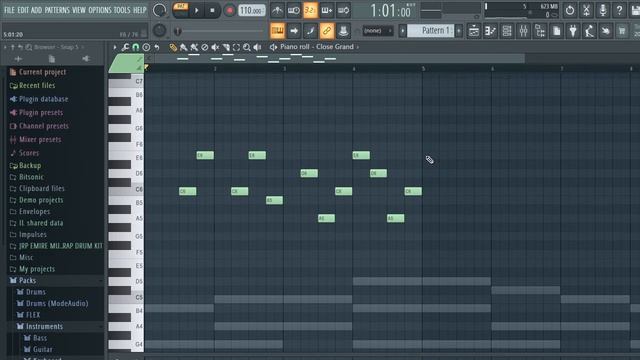Screen dimensions: 640x360
Task: Open the Mixer view button
Action: [x=523, y=31]
